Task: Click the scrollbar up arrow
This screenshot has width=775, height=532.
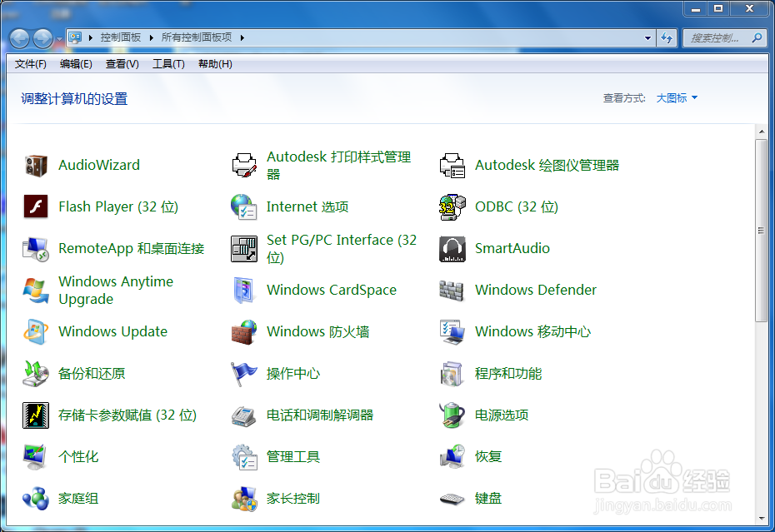Action: click(x=761, y=132)
